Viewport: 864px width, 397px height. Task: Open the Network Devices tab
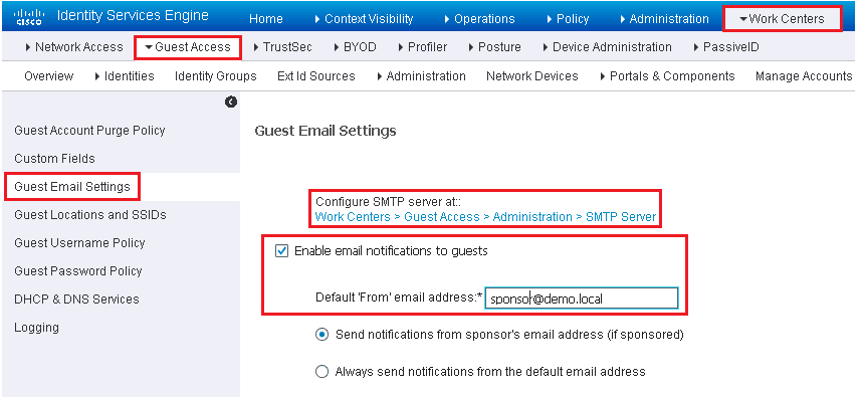[x=532, y=76]
